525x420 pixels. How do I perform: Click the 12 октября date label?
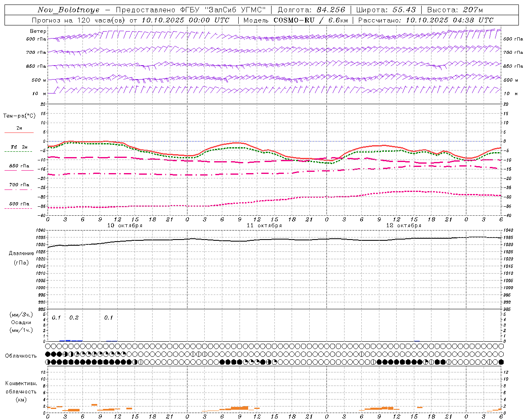(404, 226)
